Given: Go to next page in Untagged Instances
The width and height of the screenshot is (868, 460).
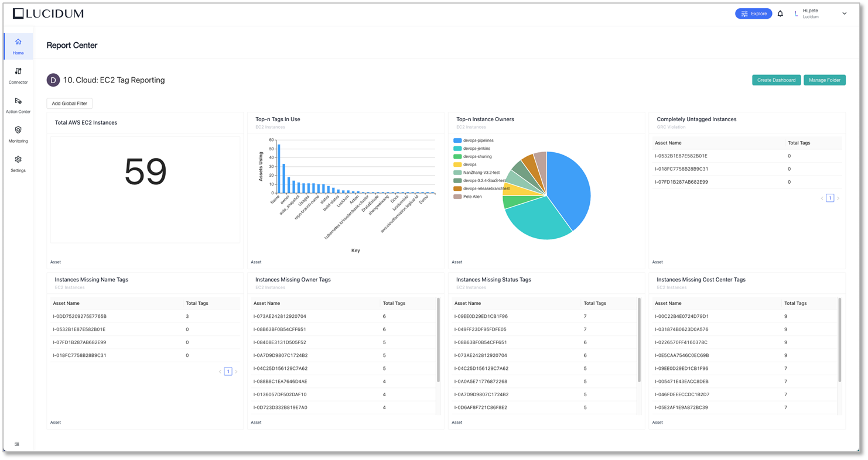Looking at the screenshot, I should click(838, 198).
